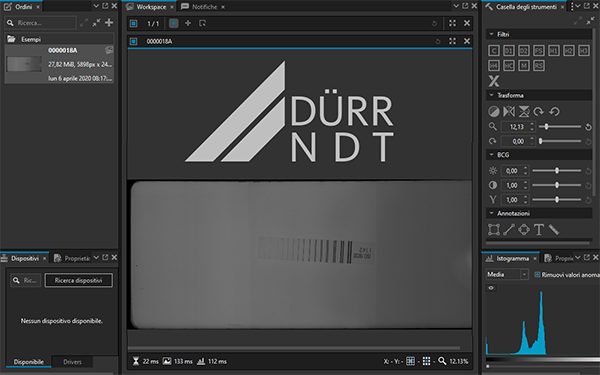The height and width of the screenshot is (375, 600).
Task: Select the line annotation tool
Action: coord(509,230)
